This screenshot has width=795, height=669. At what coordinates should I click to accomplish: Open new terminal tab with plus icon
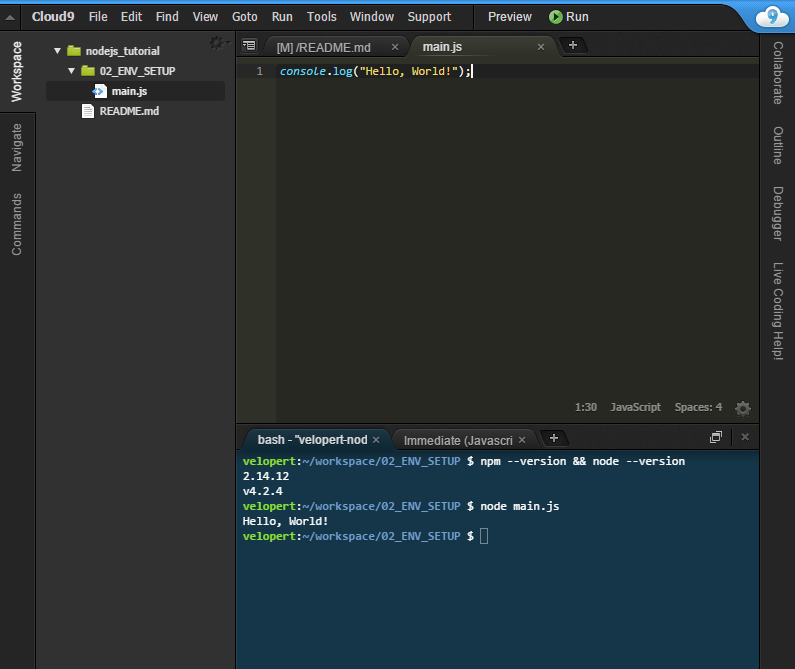point(553,438)
